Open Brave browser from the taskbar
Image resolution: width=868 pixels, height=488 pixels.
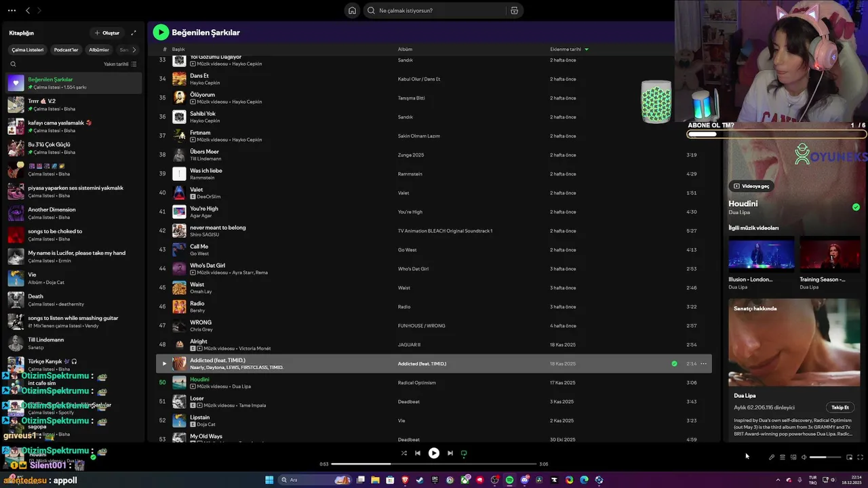click(405, 480)
